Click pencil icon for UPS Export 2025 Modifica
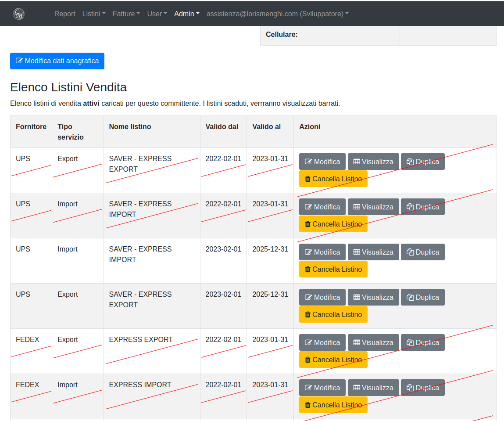Screen dimensions: 504x421 308,297
